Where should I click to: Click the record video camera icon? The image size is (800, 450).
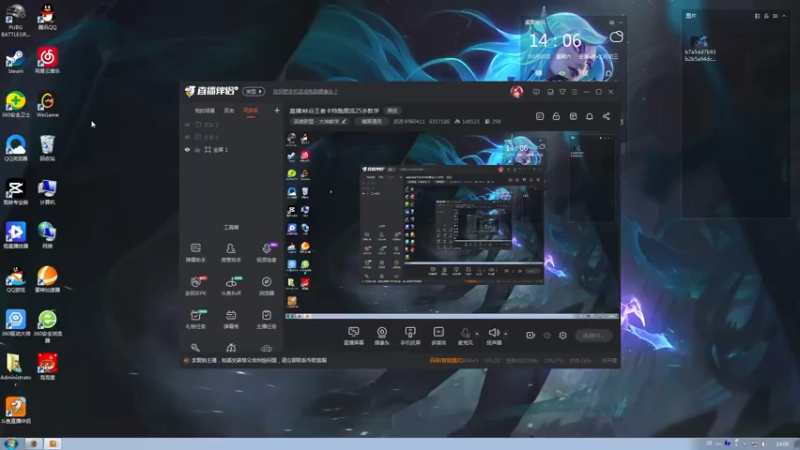(531, 335)
